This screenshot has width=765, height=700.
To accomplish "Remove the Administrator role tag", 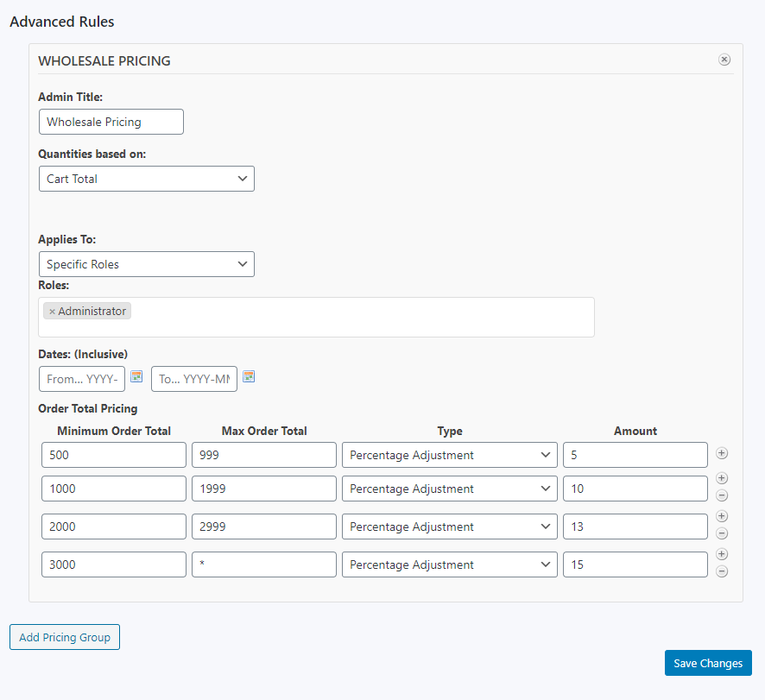I will pyautogui.click(x=52, y=312).
